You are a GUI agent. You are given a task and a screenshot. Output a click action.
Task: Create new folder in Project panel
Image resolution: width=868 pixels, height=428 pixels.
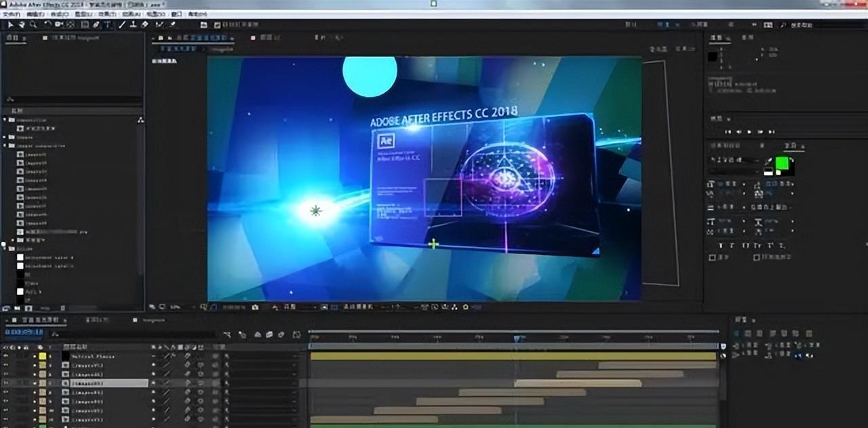17,309
